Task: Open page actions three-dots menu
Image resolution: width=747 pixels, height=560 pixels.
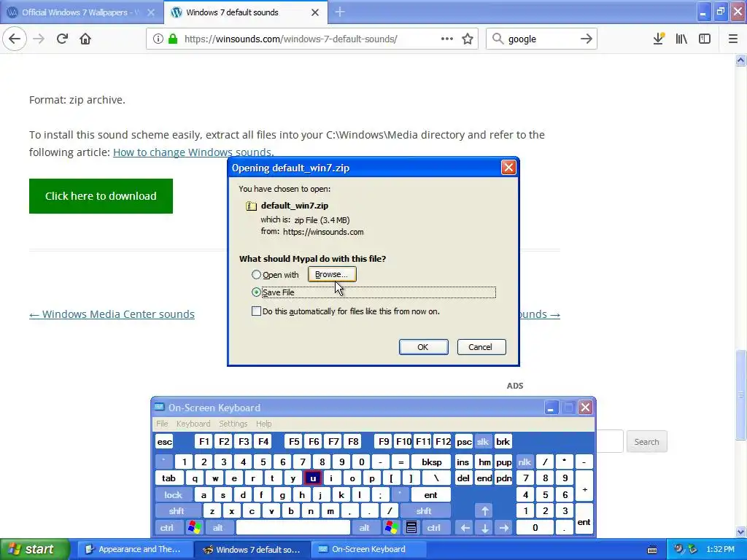Action: [447, 39]
